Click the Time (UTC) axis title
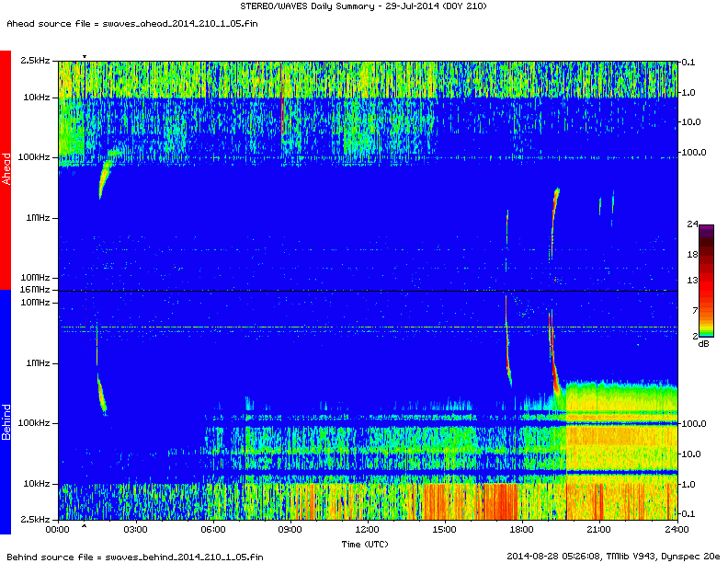This screenshot has width=728, height=563. tap(365, 544)
